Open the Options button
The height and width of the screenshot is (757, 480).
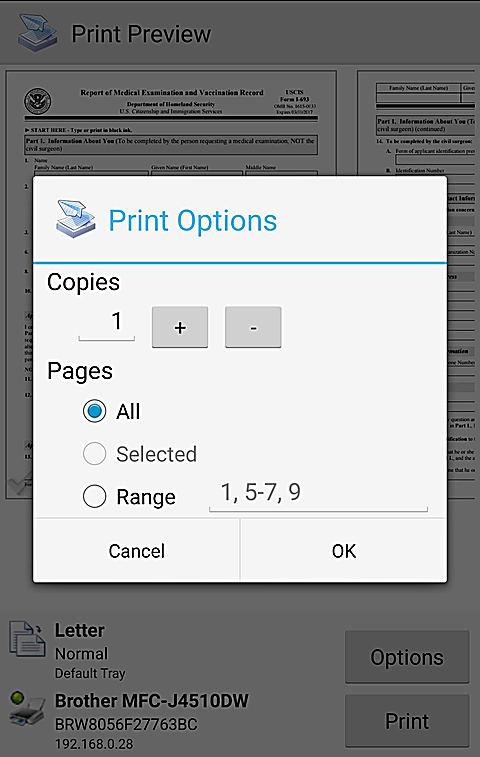click(407, 657)
